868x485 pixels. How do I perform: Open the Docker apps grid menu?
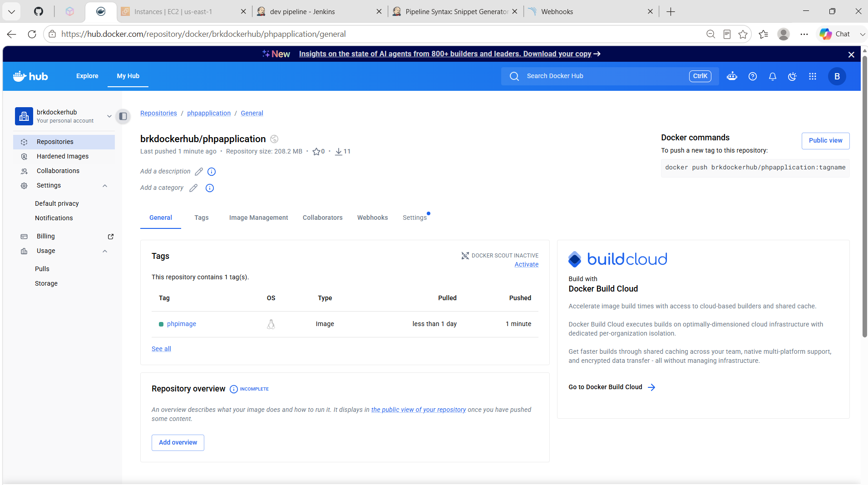click(x=813, y=76)
